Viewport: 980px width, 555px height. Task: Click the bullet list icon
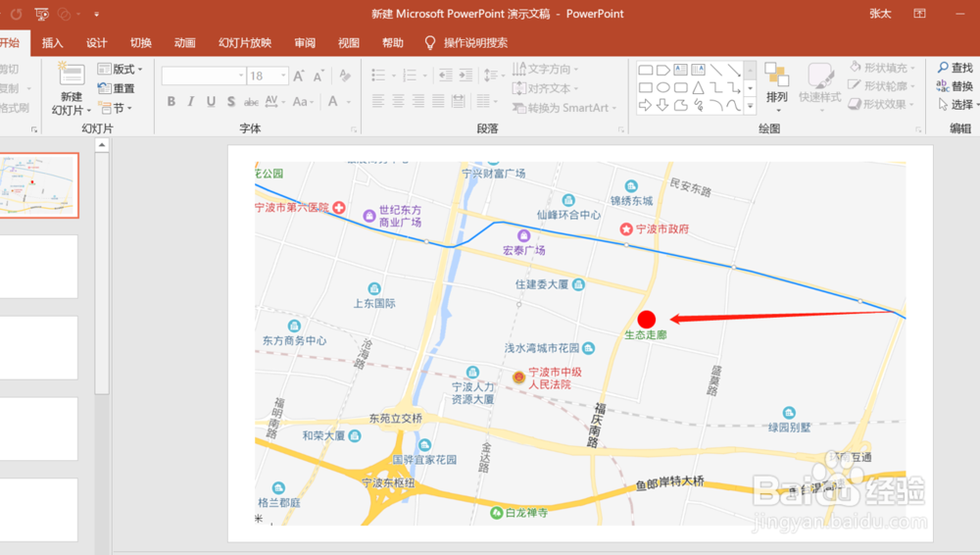pyautogui.click(x=378, y=76)
